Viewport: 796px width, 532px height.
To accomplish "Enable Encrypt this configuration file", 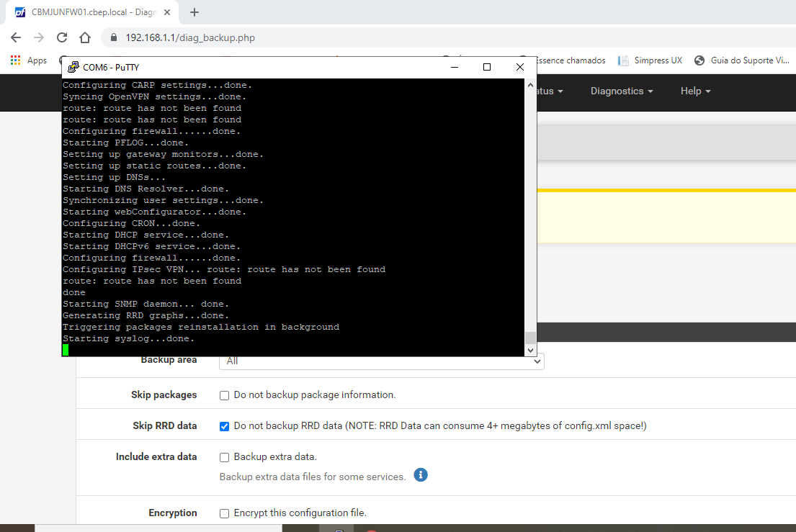I will click(x=224, y=514).
